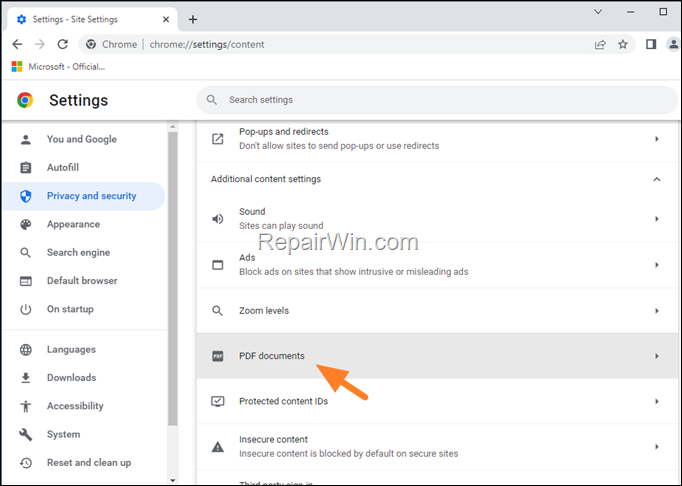Click the magnifier icon in Search settings
Viewport: 682px width, 486px height.
click(212, 100)
